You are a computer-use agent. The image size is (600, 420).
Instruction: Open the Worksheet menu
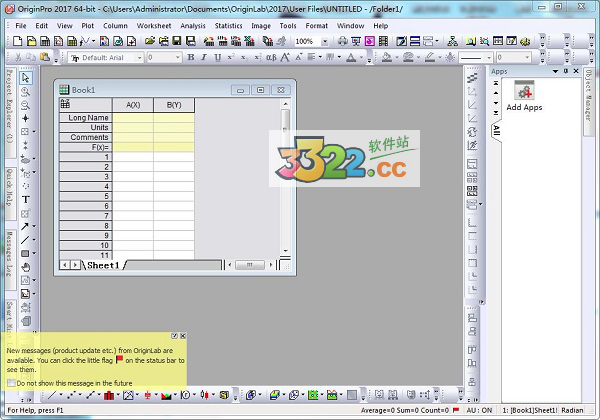(154, 25)
